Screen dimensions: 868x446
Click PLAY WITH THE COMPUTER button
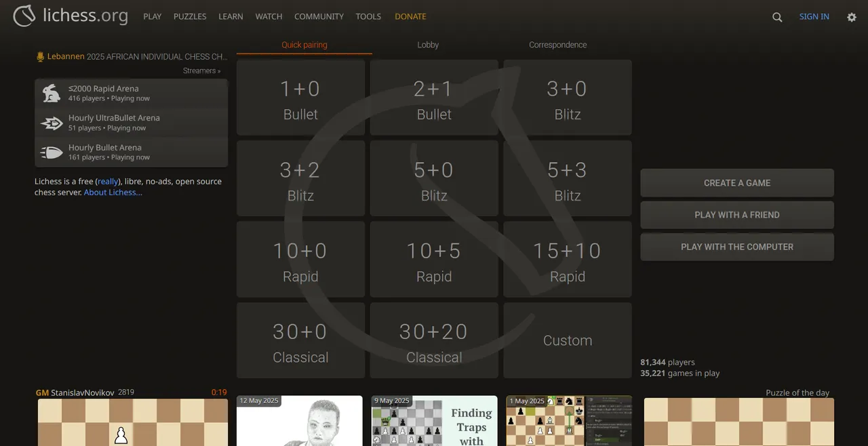(x=737, y=247)
